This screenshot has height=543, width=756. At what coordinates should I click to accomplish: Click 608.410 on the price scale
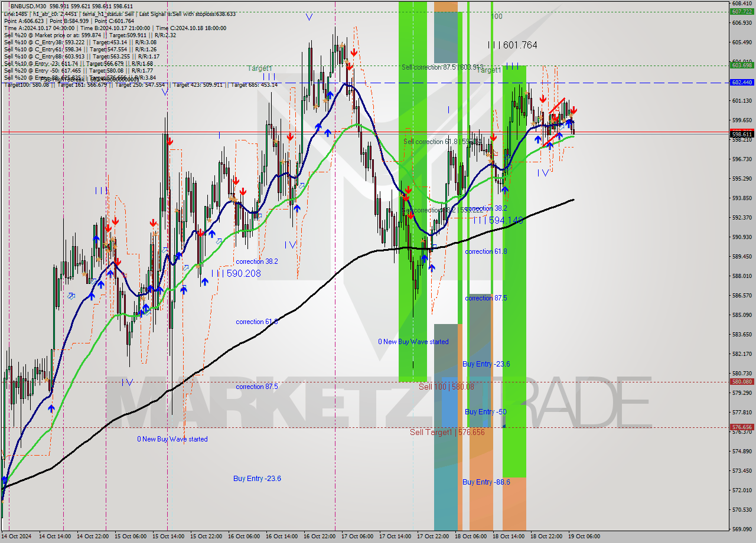tap(742, 3)
